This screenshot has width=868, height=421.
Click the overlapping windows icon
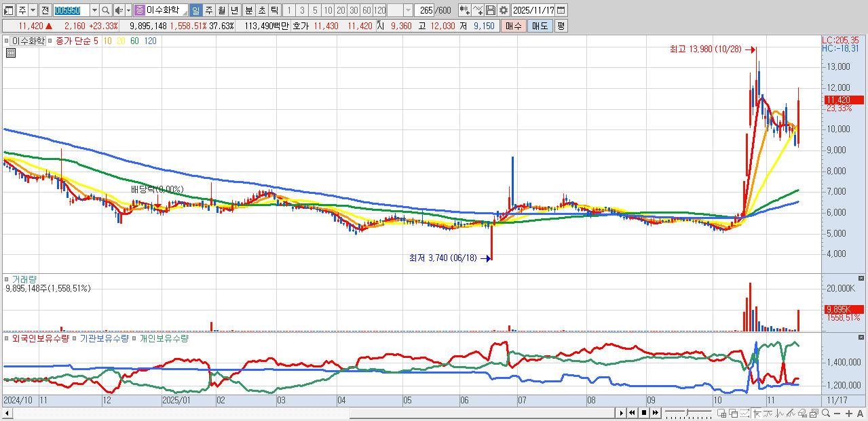tap(733, 413)
